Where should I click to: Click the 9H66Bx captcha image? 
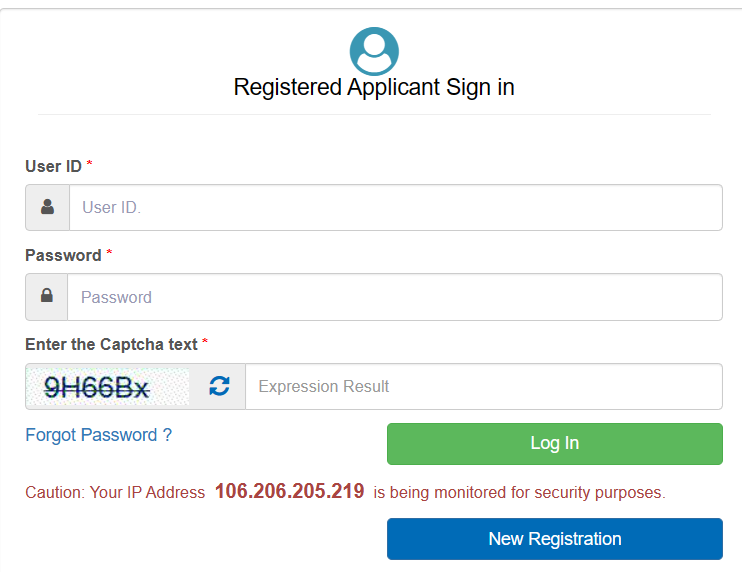pos(107,387)
